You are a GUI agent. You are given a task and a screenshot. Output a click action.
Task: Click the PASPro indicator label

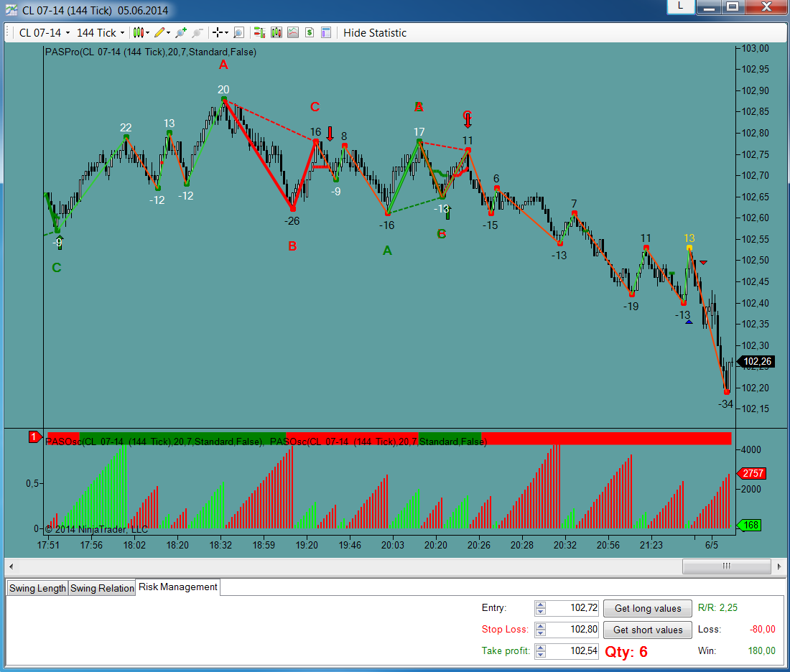[151, 52]
